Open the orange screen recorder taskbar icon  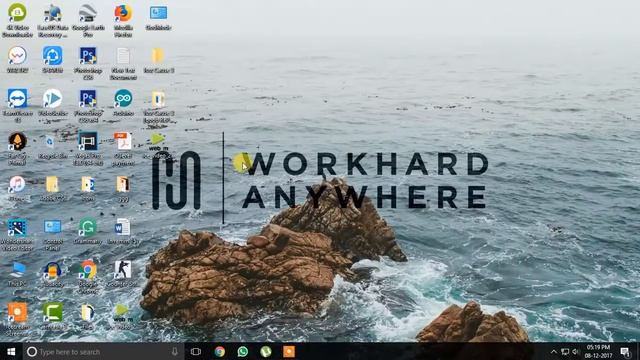289,351
